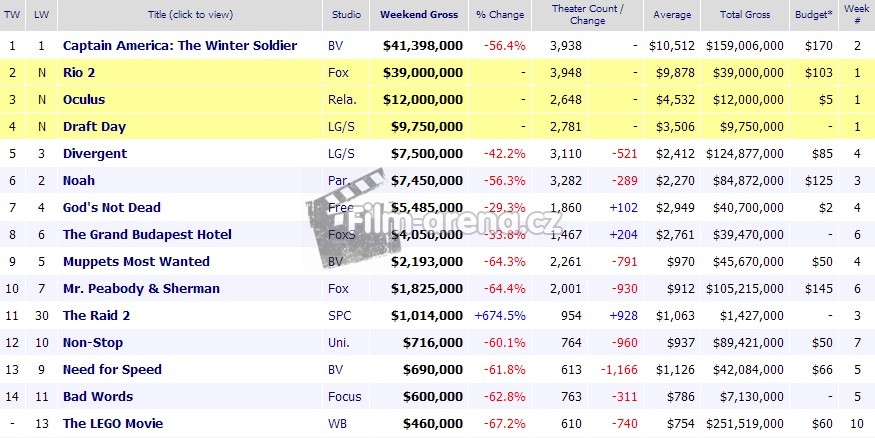Click the Oculus title link

point(83,100)
